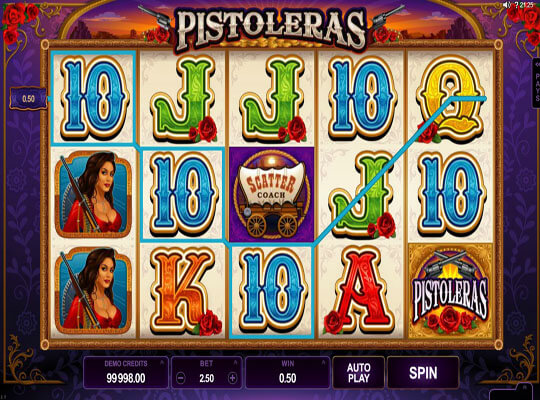
Task: Click the red A symbol
Action: [x=359, y=292]
